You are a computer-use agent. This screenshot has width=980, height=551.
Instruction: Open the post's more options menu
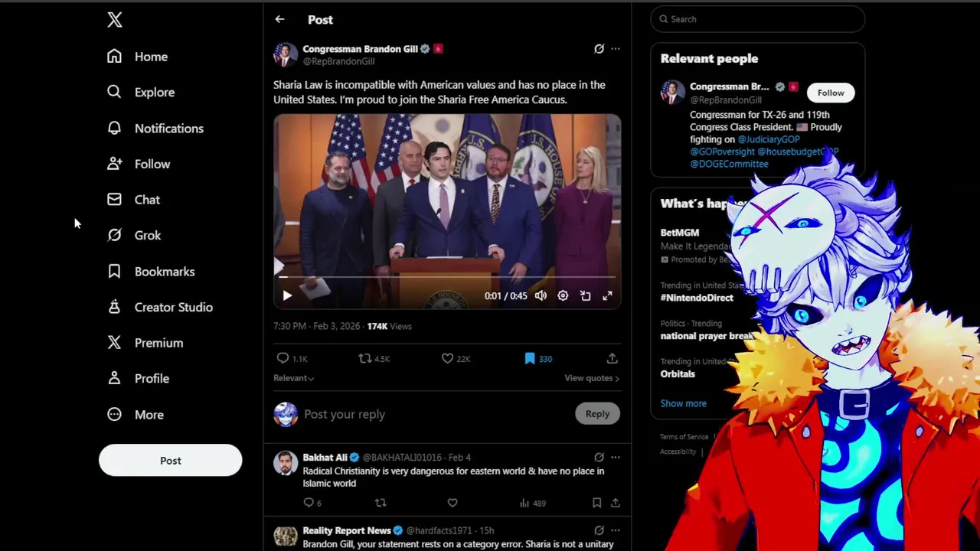click(x=616, y=49)
